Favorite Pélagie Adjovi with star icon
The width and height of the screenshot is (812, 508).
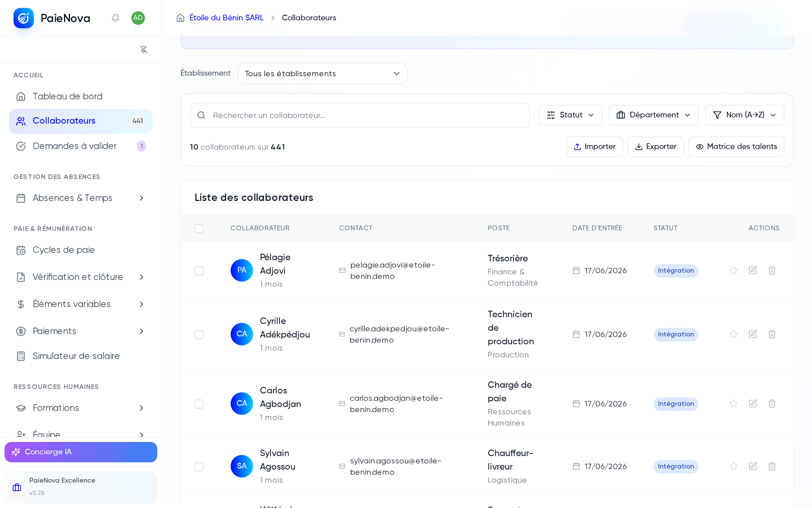[x=734, y=270]
